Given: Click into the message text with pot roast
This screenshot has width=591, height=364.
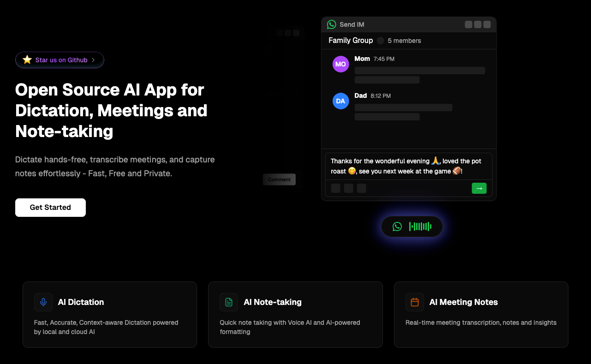Looking at the screenshot, I should tap(406, 166).
